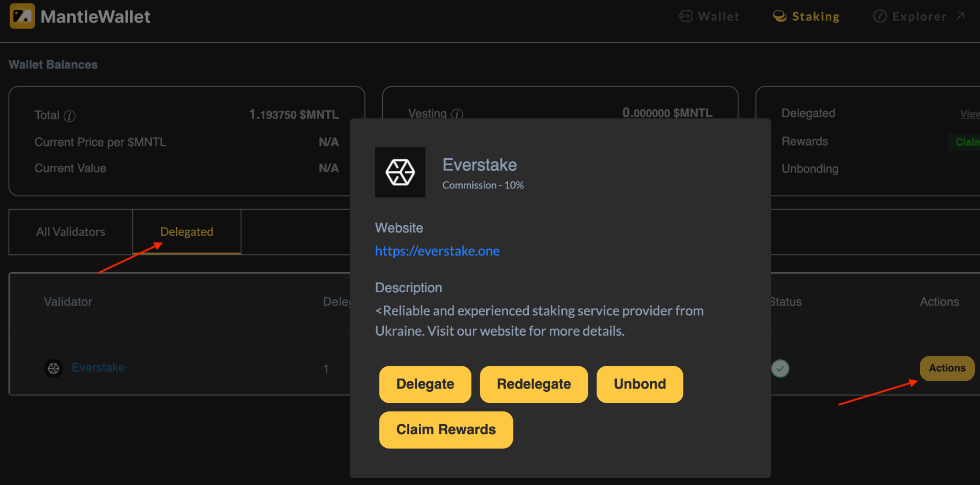Open Actions for the Everstake row
The image size is (980, 485).
coord(947,368)
